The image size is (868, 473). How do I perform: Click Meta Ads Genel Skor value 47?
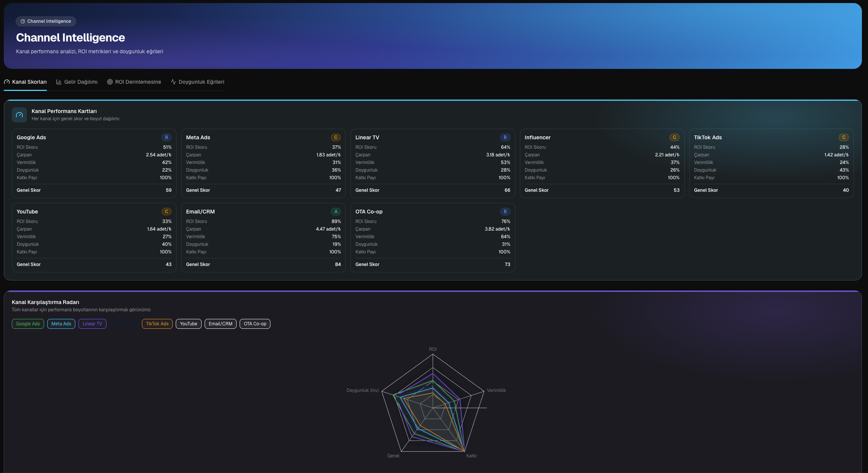pyautogui.click(x=338, y=190)
